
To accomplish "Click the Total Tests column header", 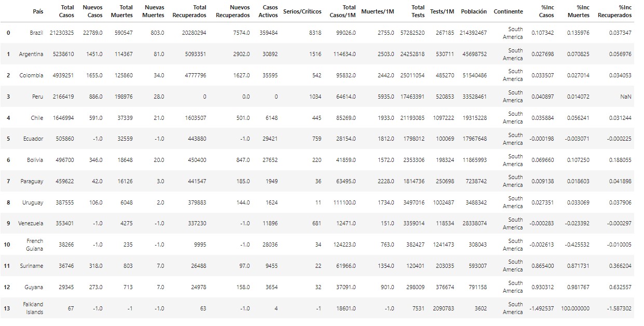I will (418, 11).
